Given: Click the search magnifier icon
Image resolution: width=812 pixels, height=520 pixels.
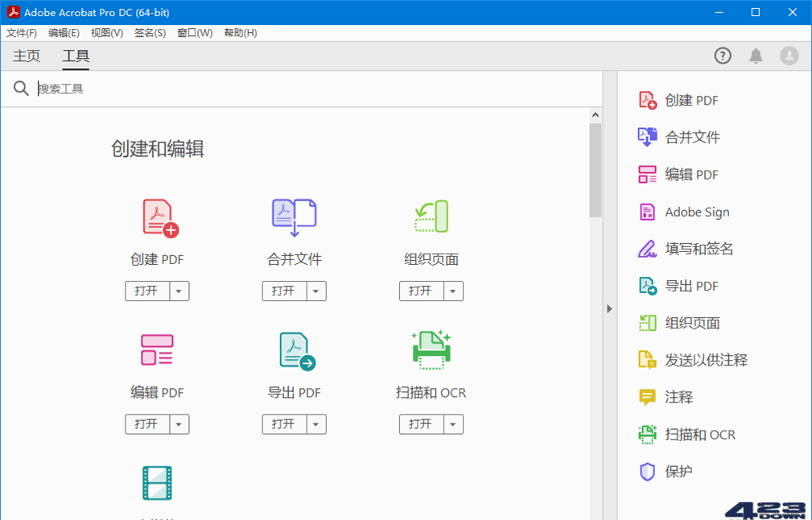Looking at the screenshot, I should click(x=21, y=89).
